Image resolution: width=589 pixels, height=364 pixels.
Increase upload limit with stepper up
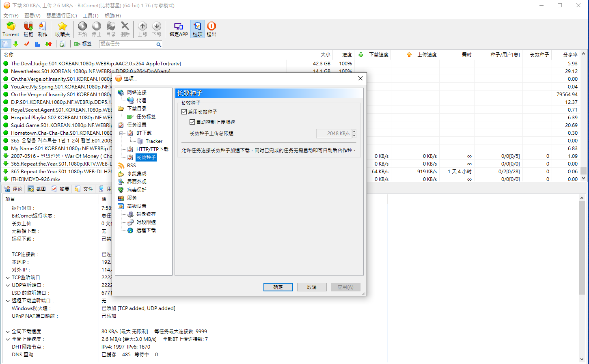pos(354,131)
